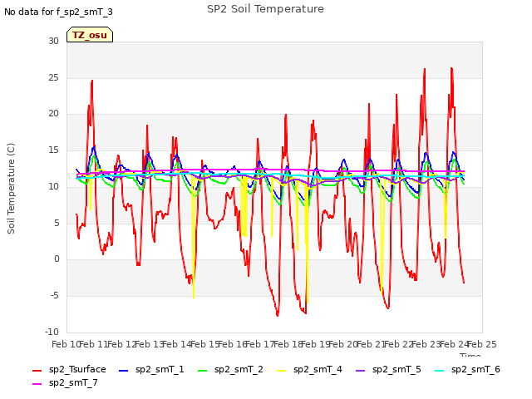The width and height of the screenshot is (532, 399).
Task: Toggle the sp2_smT_7 legend entry
Action: click(65, 382)
